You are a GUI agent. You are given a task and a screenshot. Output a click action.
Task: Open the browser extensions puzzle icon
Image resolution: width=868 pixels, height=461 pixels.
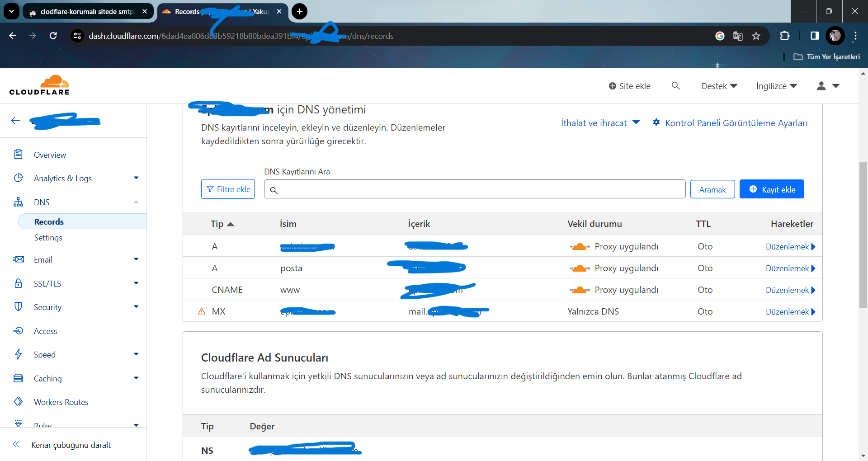click(785, 36)
